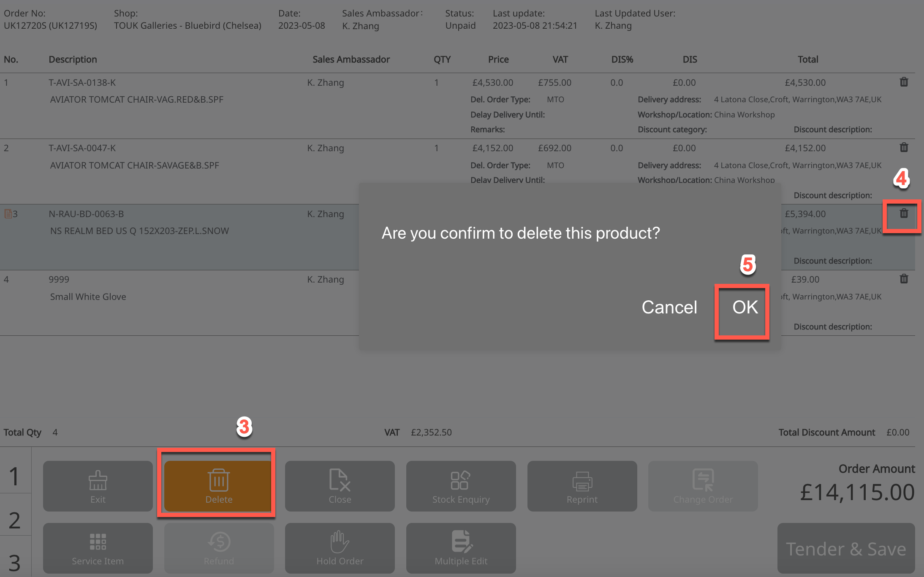
Task: Delete item T-AVI-SA-0047-K using trash icon
Action: pos(903,147)
